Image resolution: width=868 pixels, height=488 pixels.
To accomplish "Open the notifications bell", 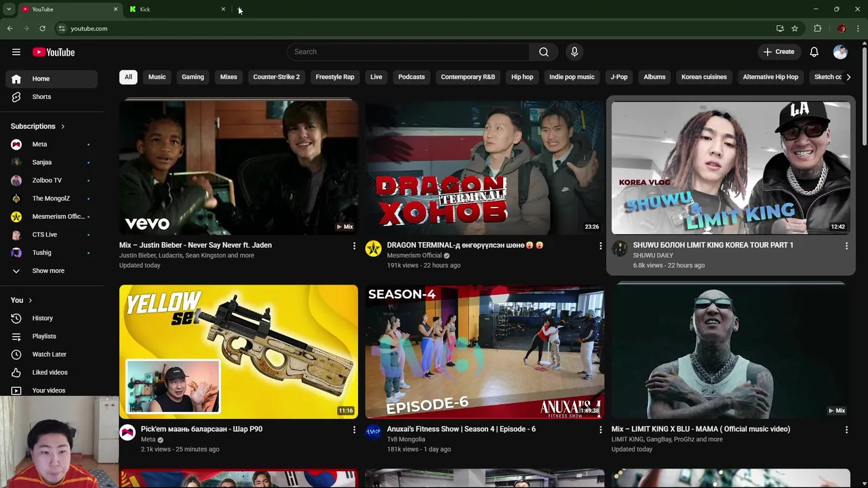I will click(814, 52).
